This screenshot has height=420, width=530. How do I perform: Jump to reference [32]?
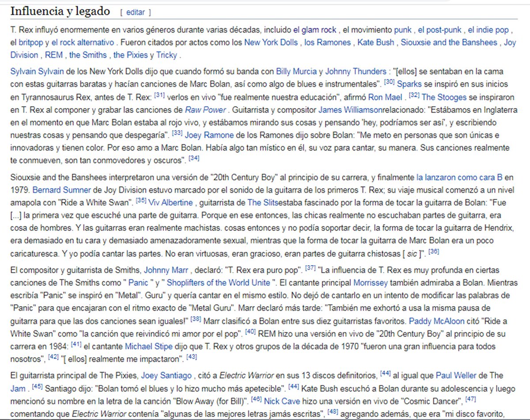point(413,94)
